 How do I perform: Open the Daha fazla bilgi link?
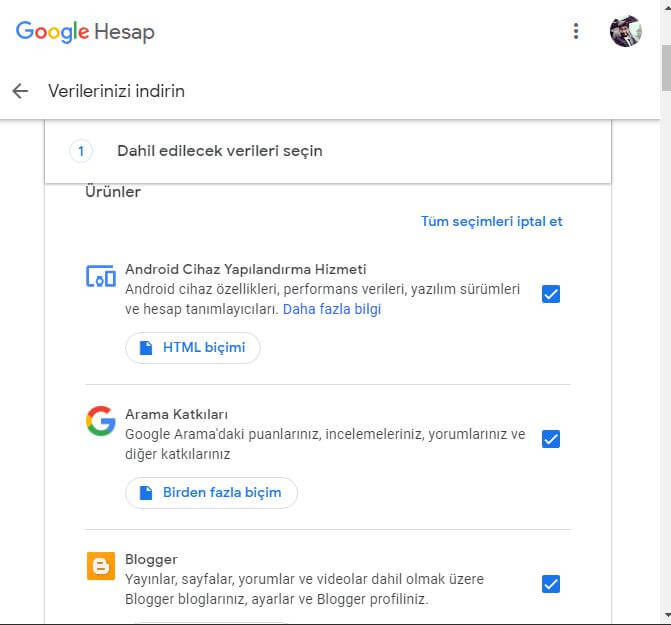click(x=332, y=309)
